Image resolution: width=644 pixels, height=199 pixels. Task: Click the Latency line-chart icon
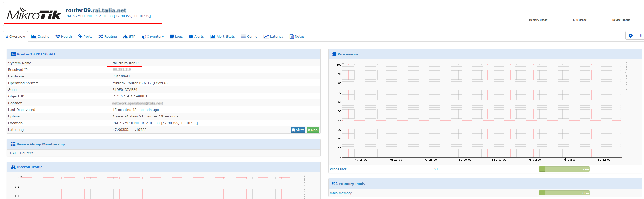(266, 36)
